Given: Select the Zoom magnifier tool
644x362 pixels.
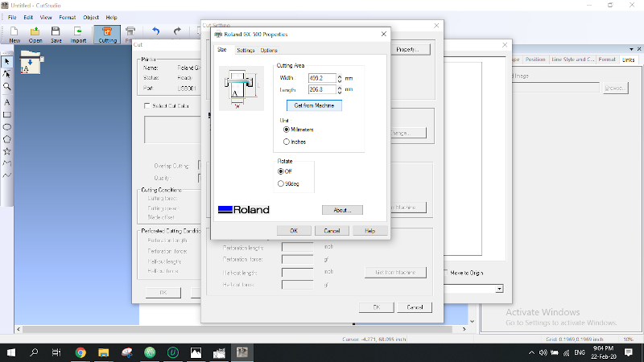Looking at the screenshot, I should [7, 87].
